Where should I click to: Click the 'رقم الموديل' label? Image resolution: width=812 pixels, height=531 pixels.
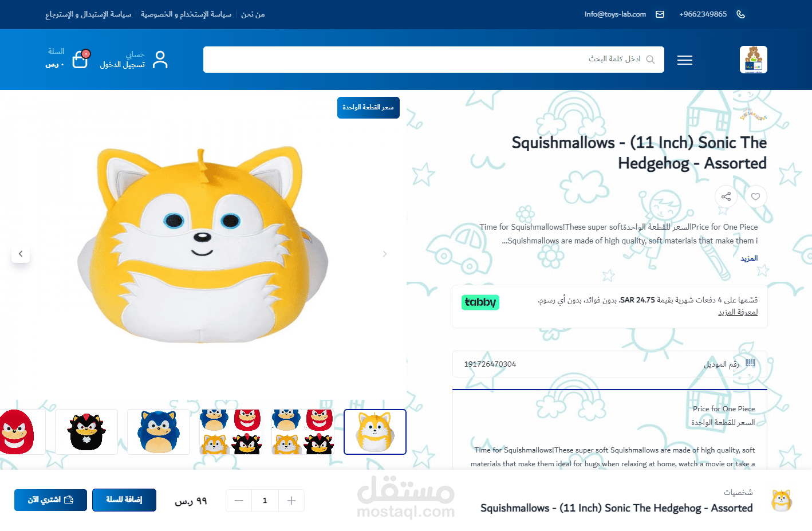pos(722,364)
